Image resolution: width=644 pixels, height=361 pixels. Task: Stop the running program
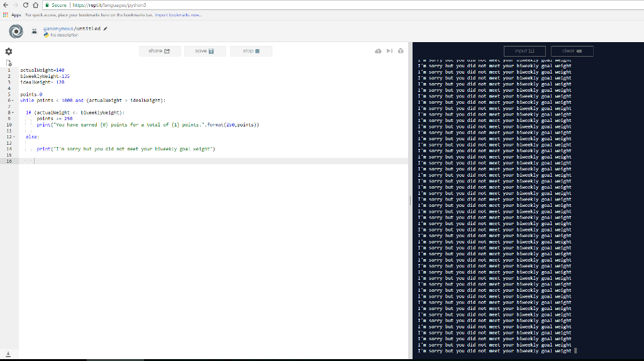click(251, 51)
